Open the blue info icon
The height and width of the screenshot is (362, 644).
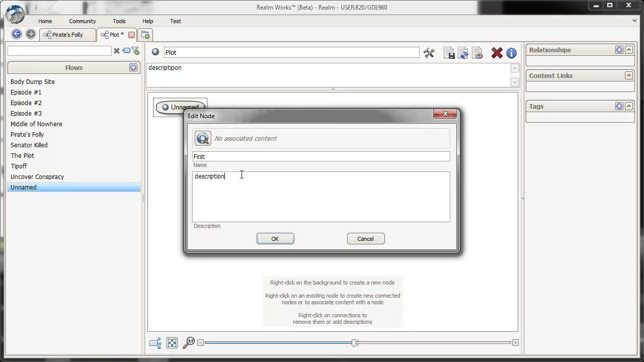coord(512,53)
